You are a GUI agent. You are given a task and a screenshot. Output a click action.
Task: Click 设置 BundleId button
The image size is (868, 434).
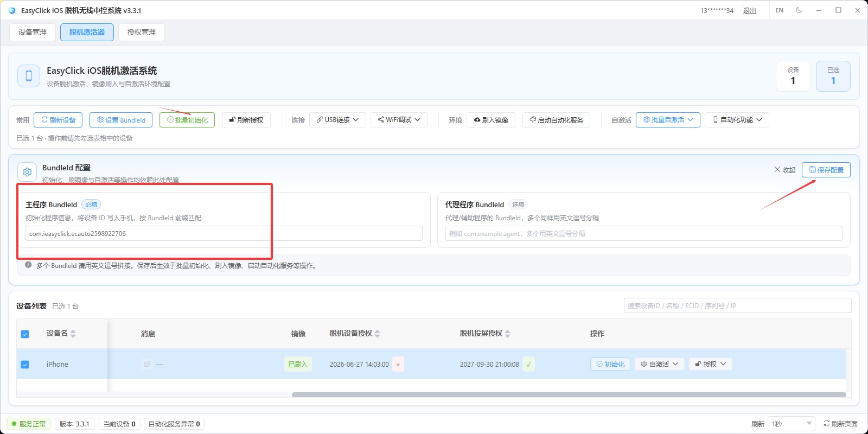[121, 120]
